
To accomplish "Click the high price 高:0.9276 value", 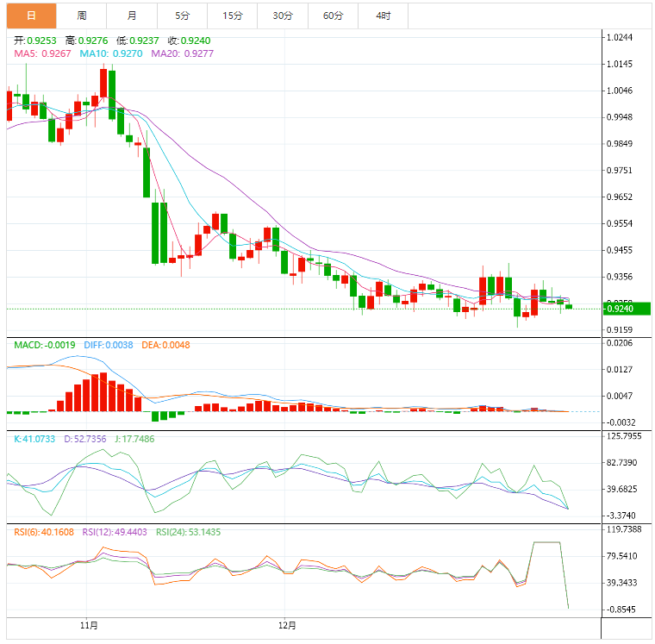I will click(x=86, y=41).
